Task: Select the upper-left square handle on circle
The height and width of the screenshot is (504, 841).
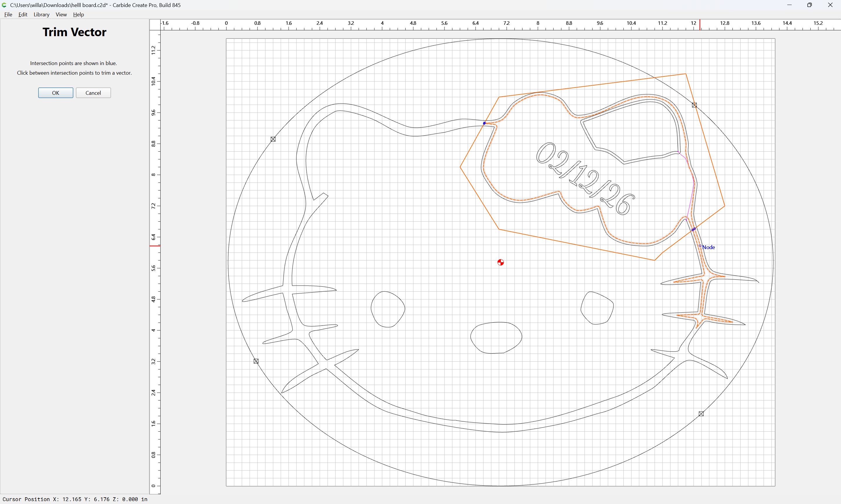Action: click(x=273, y=139)
